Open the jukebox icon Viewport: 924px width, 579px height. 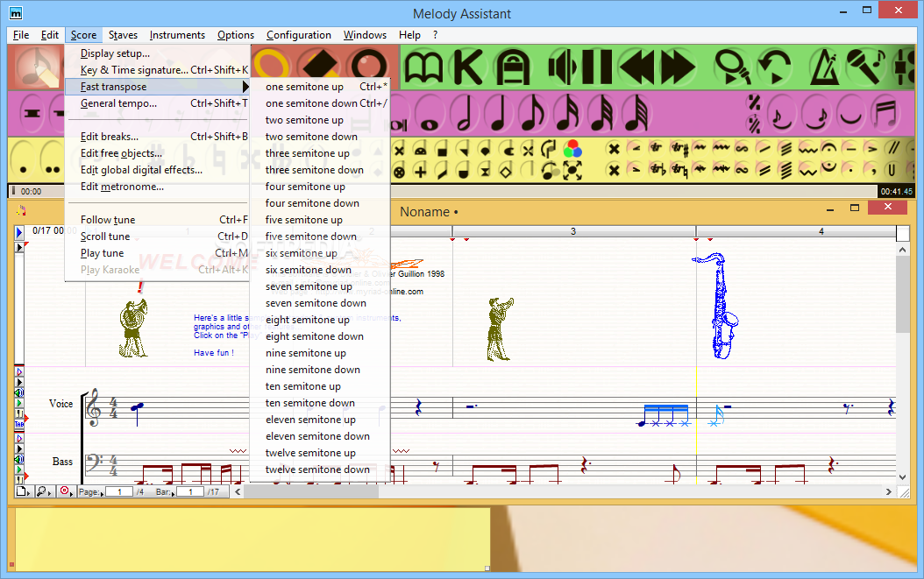click(513, 67)
